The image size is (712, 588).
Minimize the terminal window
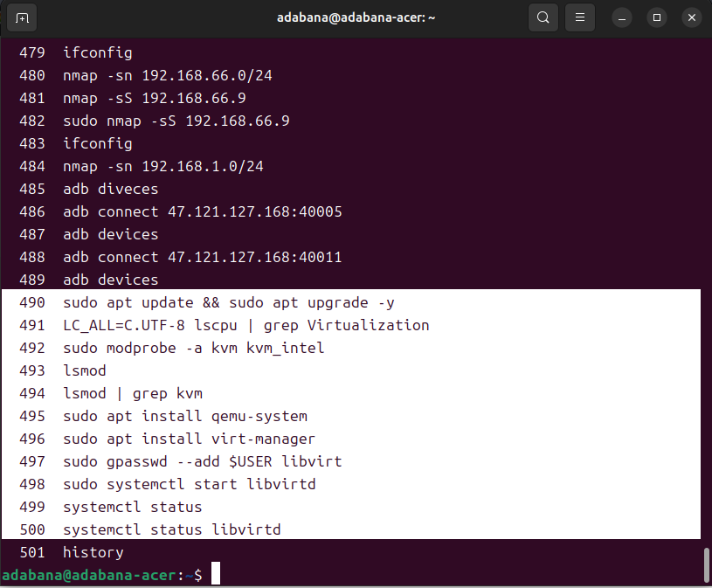tap(622, 17)
